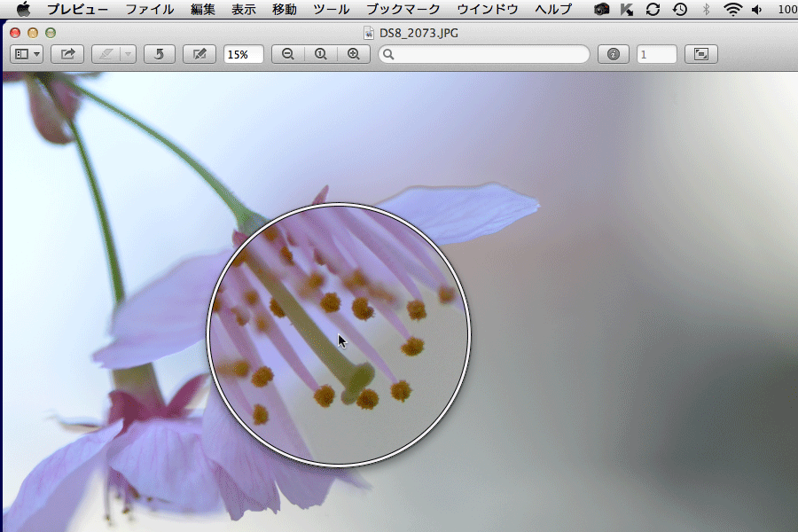This screenshot has width=798, height=532.
Task: Reset to actual size zoom
Action: (320, 54)
